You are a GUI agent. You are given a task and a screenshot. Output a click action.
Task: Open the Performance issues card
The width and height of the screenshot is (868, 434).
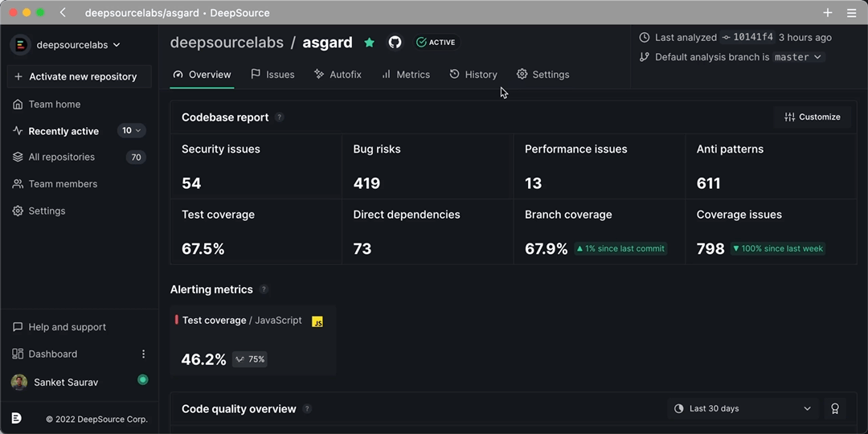(599, 166)
